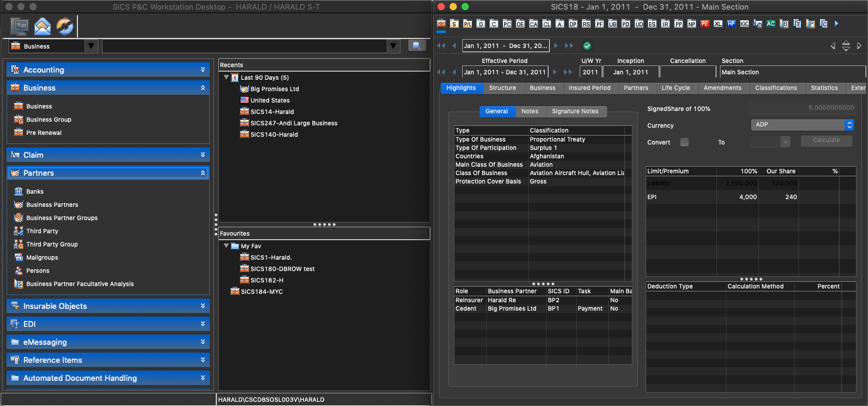Click the handshake envelope toolbar icon
868x406 pixels.
pos(43,26)
